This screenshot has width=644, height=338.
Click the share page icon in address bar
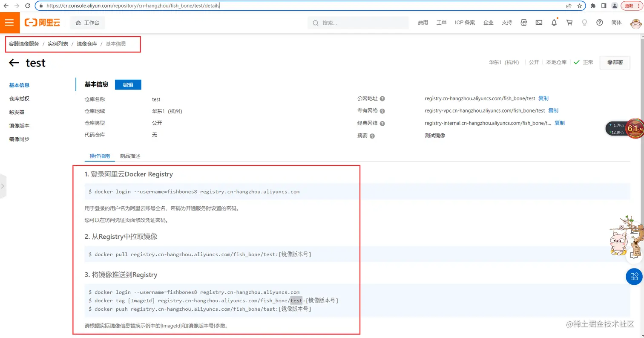(x=569, y=6)
